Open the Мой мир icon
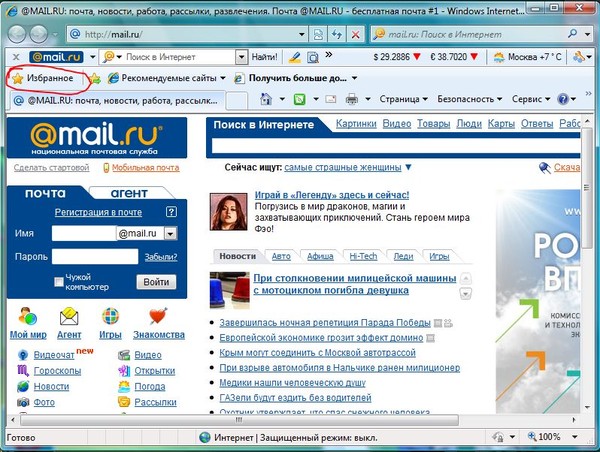Image resolution: width=600 pixels, height=452 pixels. point(28,317)
